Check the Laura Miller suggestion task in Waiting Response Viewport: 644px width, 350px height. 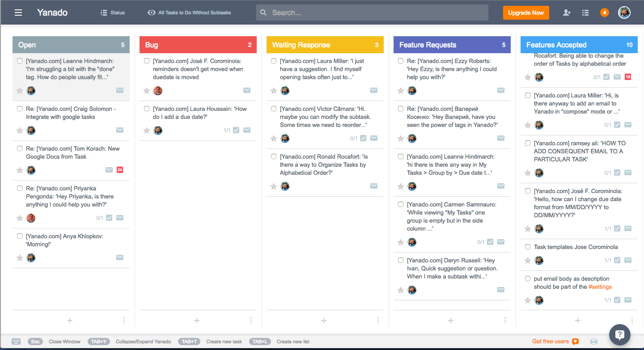click(274, 61)
